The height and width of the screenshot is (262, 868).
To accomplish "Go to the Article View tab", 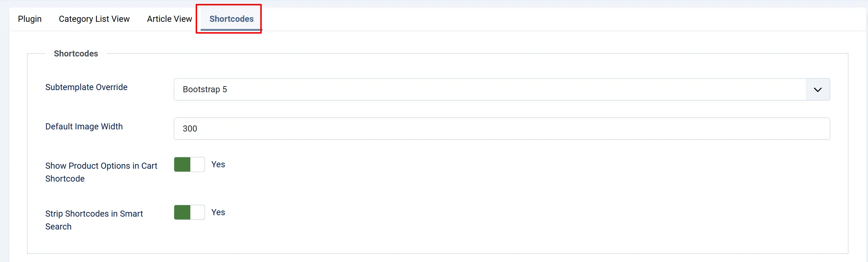I will (x=170, y=19).
